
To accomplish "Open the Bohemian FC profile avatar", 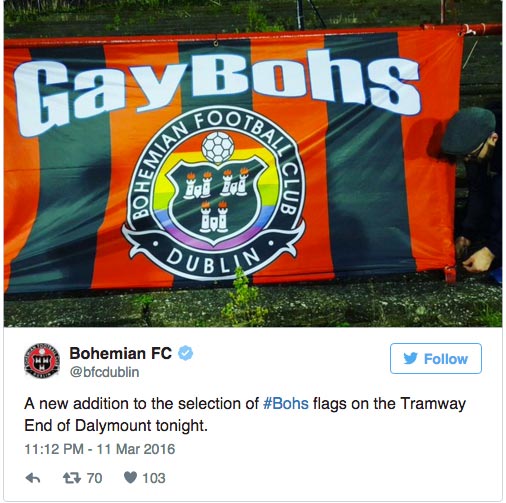I will point(42,361).
